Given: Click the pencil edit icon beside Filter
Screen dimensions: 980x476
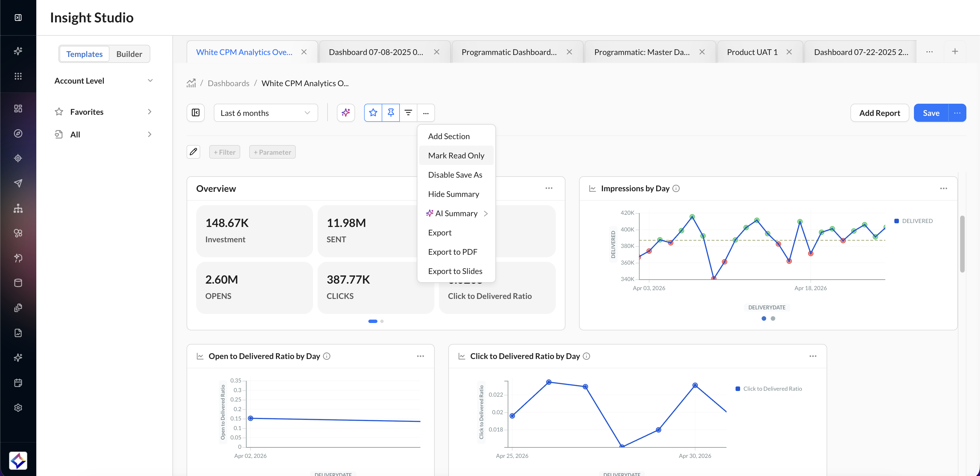Looking at the screenshot, I should (193, 152).
